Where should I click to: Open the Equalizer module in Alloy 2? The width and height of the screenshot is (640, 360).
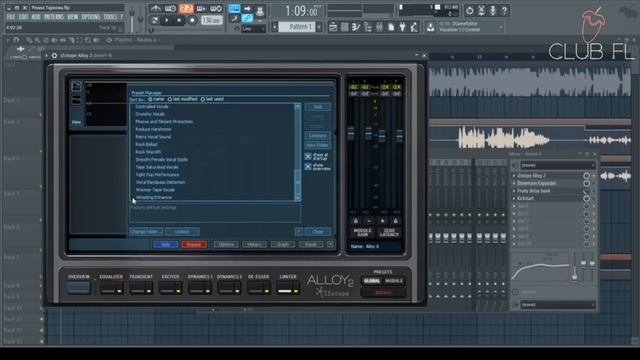point(111,287)
